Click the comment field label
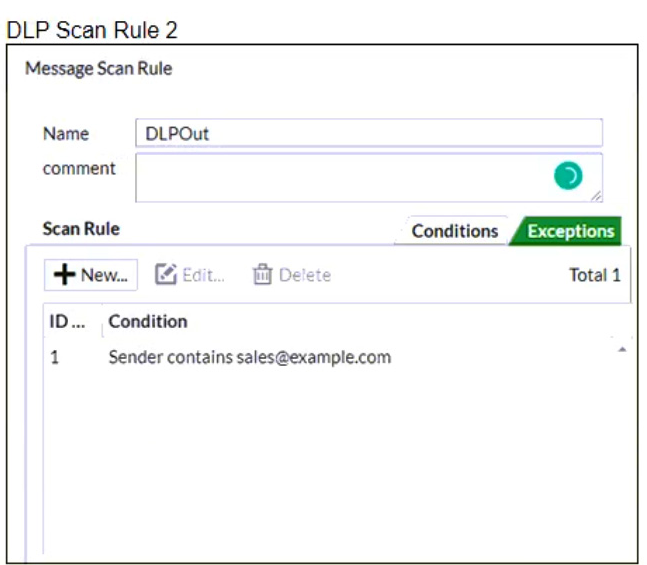The image size is (647, 565). click(79, 168)
